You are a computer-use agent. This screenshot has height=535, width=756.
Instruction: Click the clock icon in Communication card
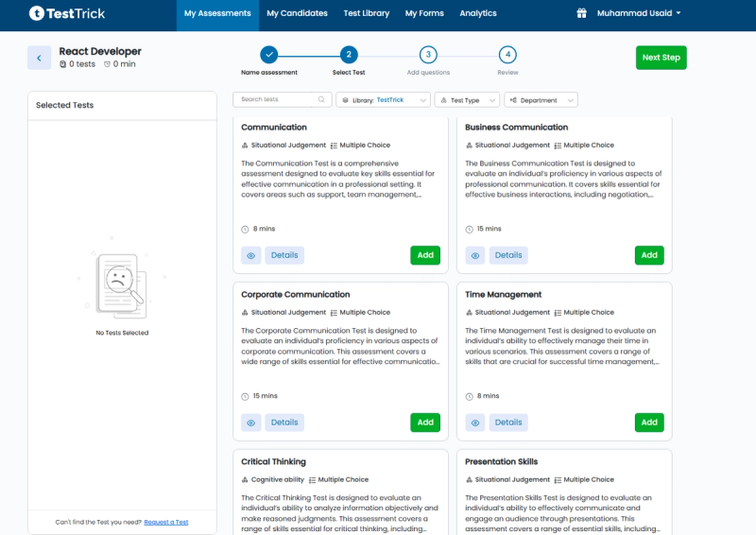point(245,229)
